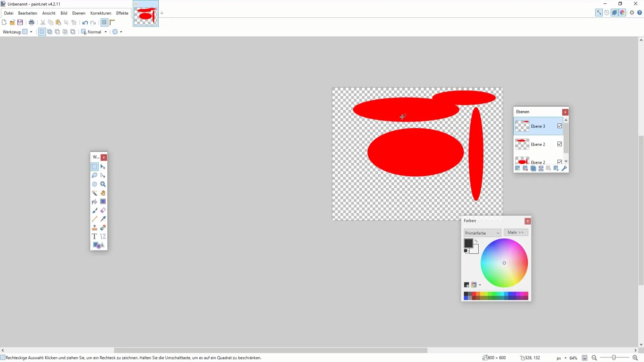Select the Clone Stamp tool
Image resolution: width=644 pixels, height=362 pixels.
[95, 228]
